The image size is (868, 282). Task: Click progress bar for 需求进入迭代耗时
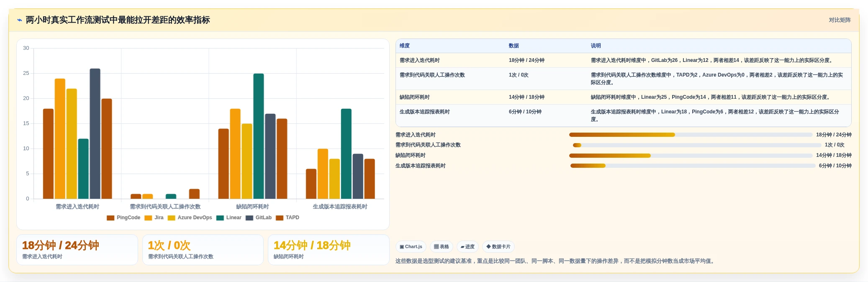691,135
